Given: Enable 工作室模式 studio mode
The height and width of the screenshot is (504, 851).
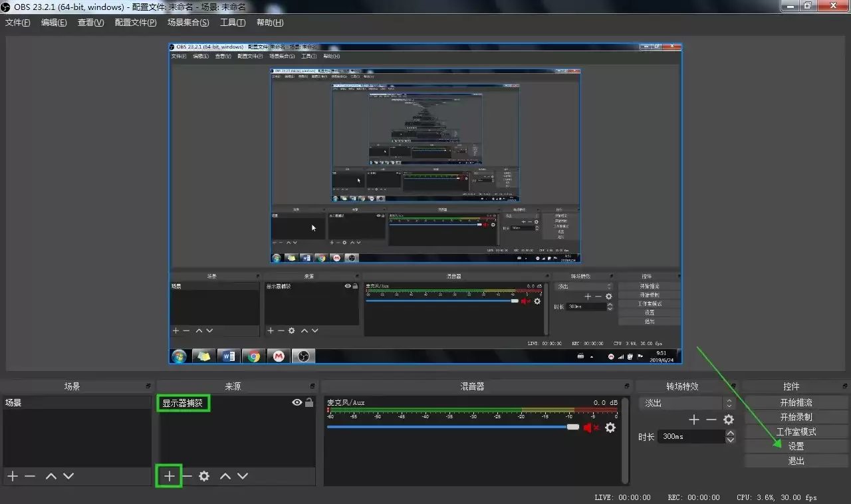Looking at the screenshot, I should (796, 432).
